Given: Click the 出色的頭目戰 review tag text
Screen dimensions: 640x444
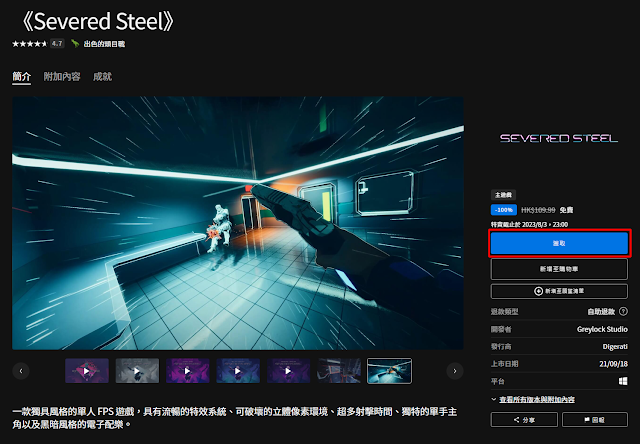Looking at the screenshot, I should pos(104,44).
